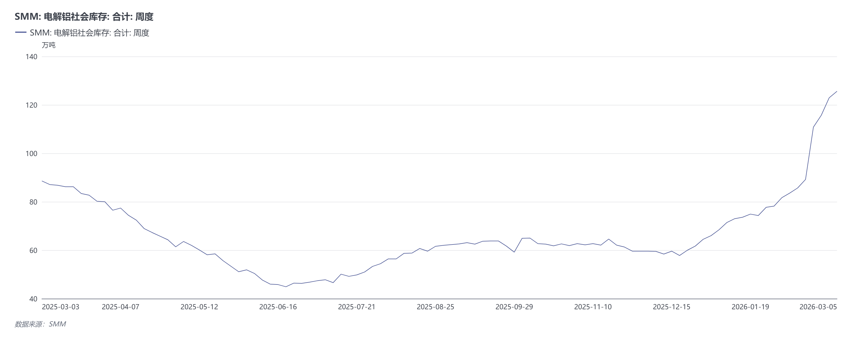Click the 40 y-axis label

click(x=33, y=299)
